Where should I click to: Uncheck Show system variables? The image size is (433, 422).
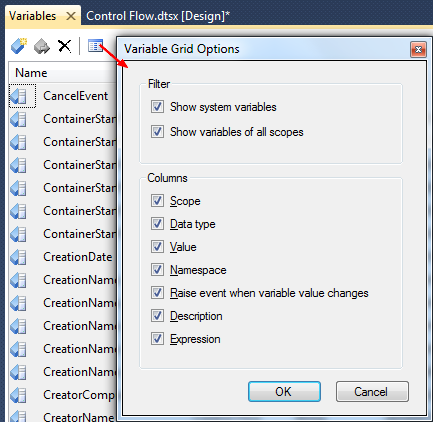point(157,107)
